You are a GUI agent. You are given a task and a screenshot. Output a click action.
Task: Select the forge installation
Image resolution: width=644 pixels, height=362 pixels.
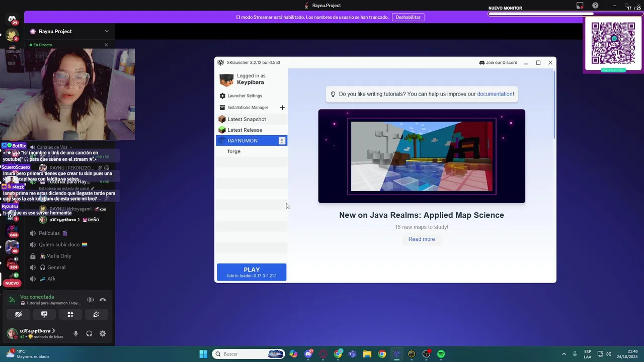pyautogui.click(x=252, y=151)
